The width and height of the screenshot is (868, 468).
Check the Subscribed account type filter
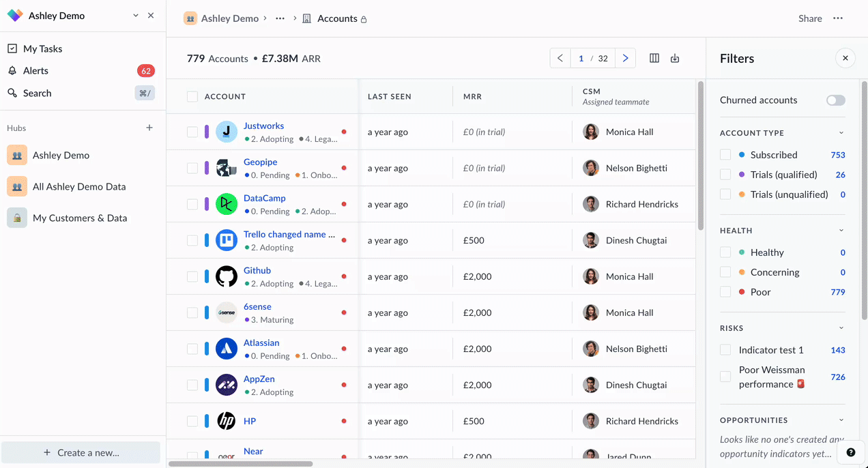coord(725,155)
